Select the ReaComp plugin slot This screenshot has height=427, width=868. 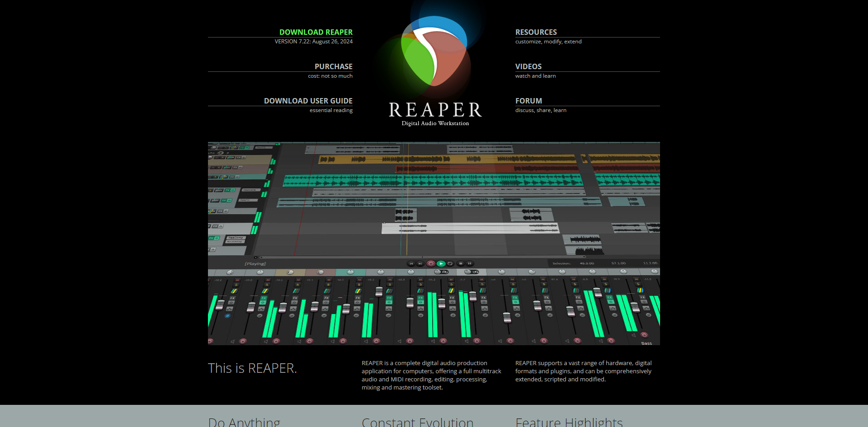click(236, 237)
